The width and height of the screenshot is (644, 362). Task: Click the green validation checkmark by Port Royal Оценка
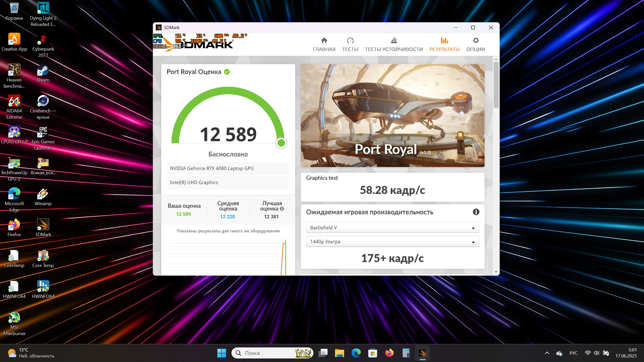click(227, 72)
